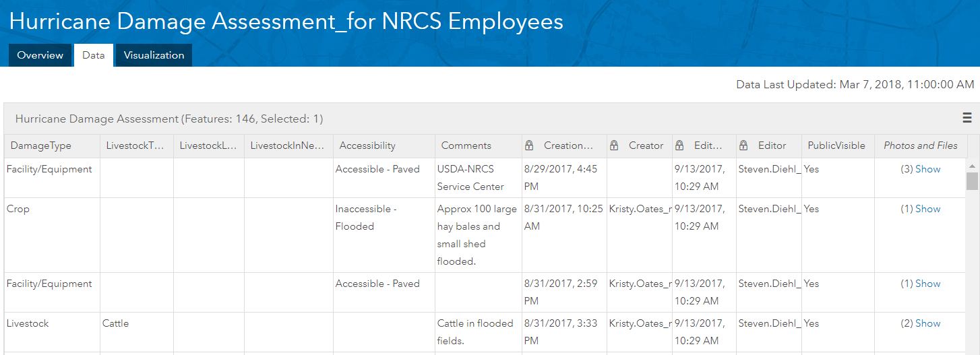
Task: Click the lock icon in Creation column header
Action: tap(529, 146)
